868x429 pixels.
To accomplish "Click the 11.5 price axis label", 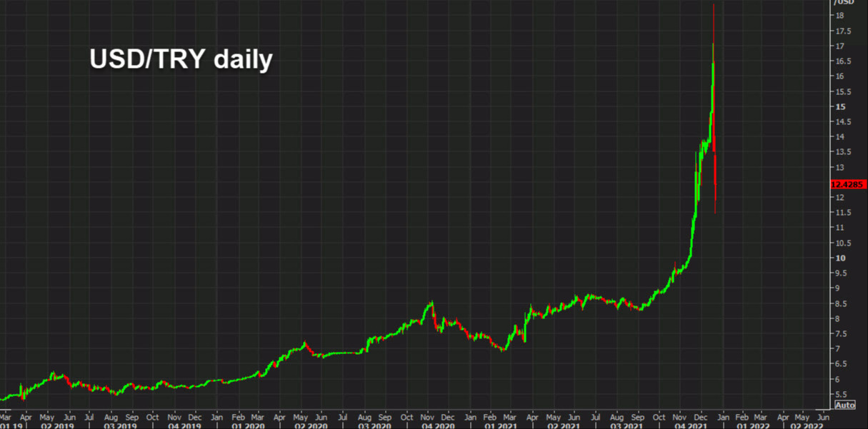I will pyautogui.click(x=844, y=213).
